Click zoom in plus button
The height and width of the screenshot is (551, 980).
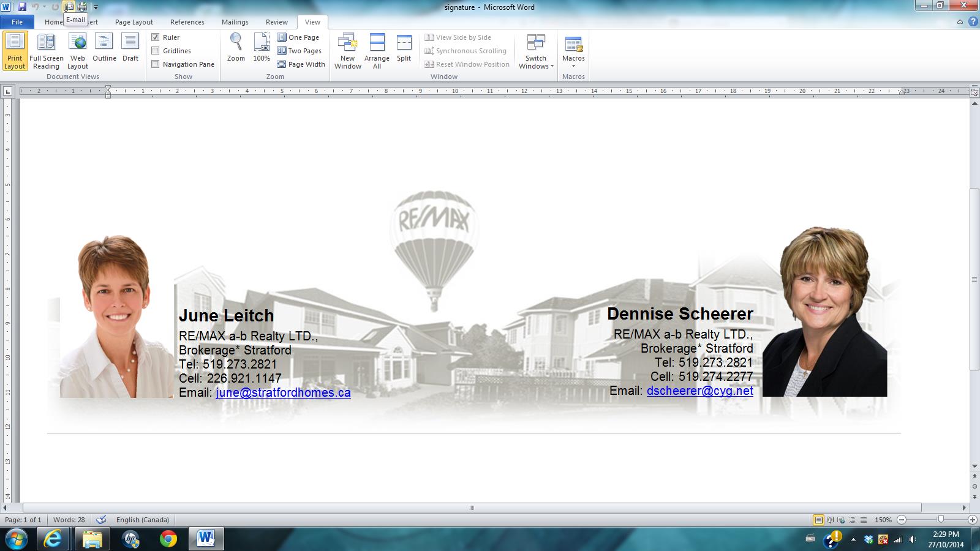(x=972, y=520)
